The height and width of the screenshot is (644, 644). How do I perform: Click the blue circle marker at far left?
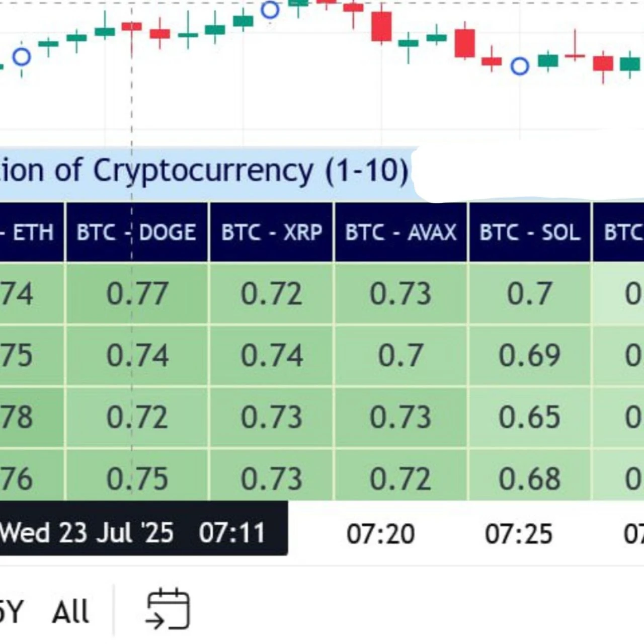[x=22, y=57]
